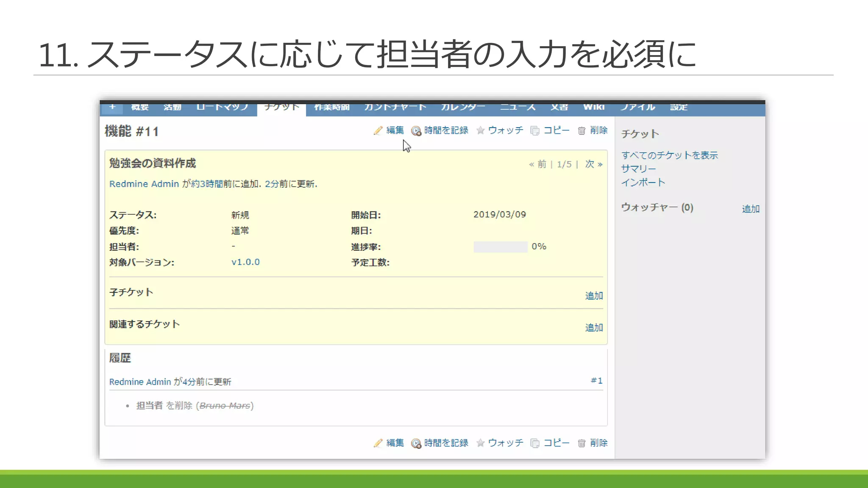Add a watcher via ウォッチャー 追加
The width and height of the screenshot is (868, 488).
tap(751, 209)
